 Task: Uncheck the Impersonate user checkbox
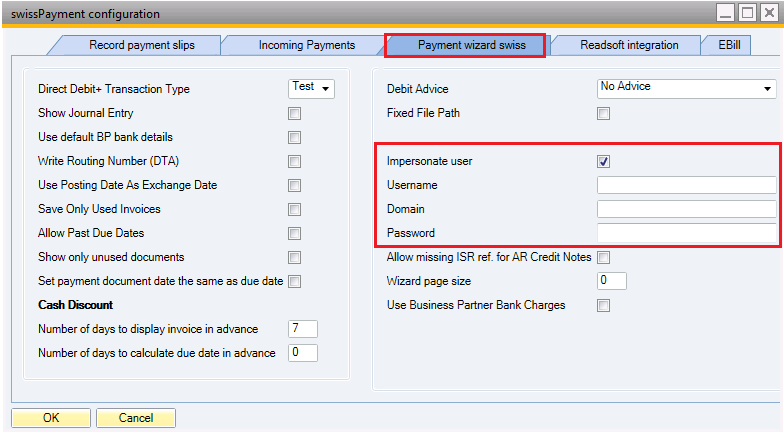603,161
